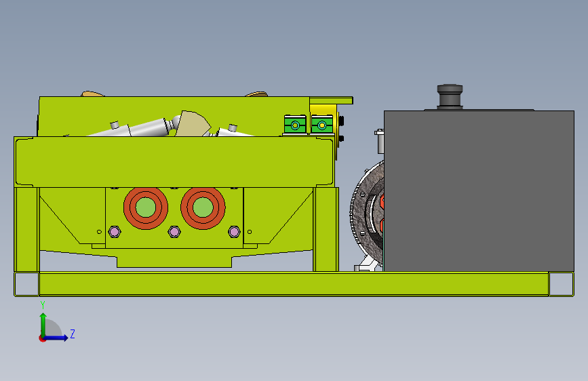
Task: Click the leftmost purple hex bolt
Action: 115,232
